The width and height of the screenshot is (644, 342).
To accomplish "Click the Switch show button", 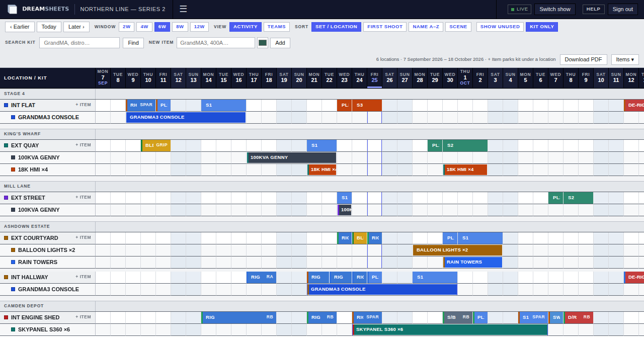I will pyautogui.click(x=555, y=9).
